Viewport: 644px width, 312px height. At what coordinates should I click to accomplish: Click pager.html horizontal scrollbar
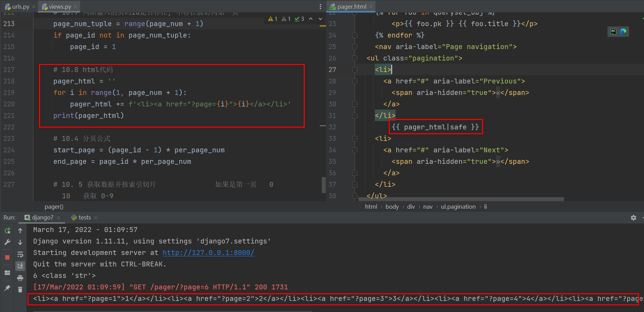click(x=461, y=199)
